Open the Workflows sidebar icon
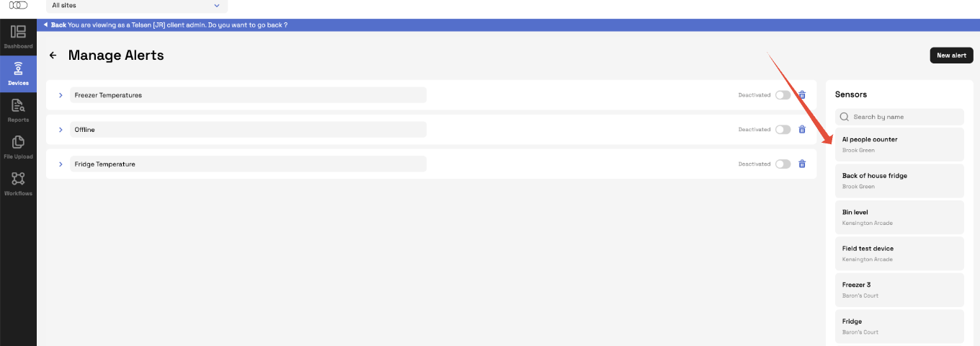Image resolution: width=980 pixels, height=346 pixels. [18, 184]
